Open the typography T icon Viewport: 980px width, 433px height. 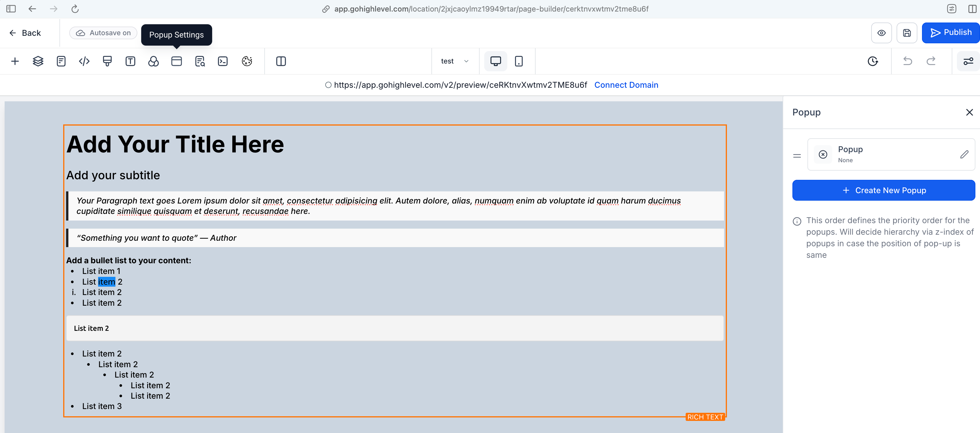[x=130, y=61]
